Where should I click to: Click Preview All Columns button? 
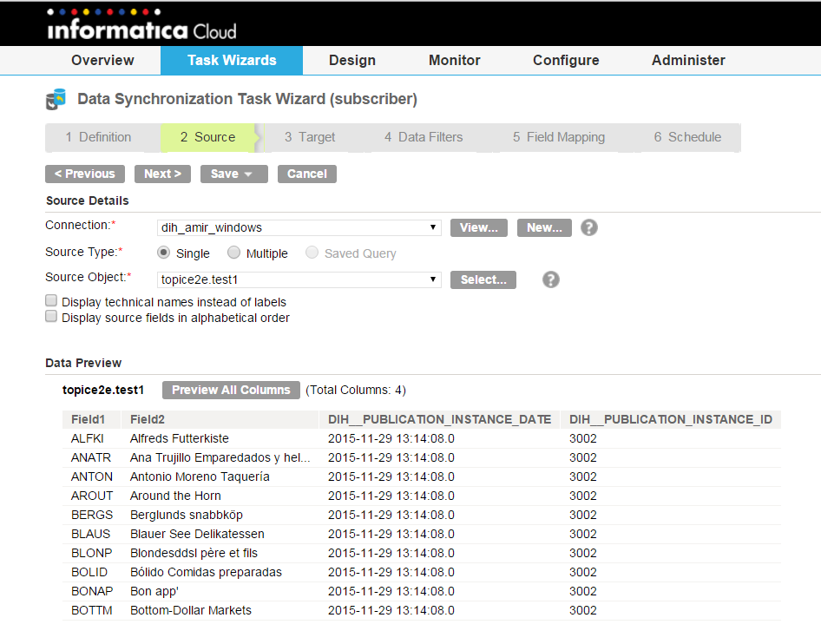[231, 390]
